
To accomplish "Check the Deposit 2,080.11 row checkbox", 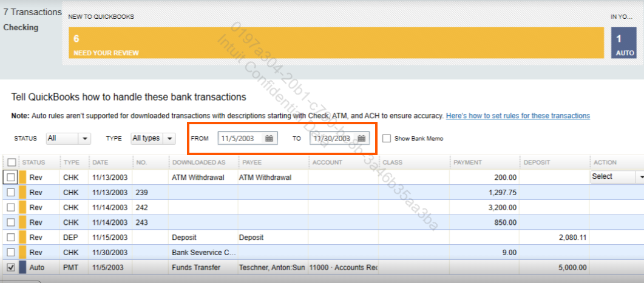I will click(11, 238).
